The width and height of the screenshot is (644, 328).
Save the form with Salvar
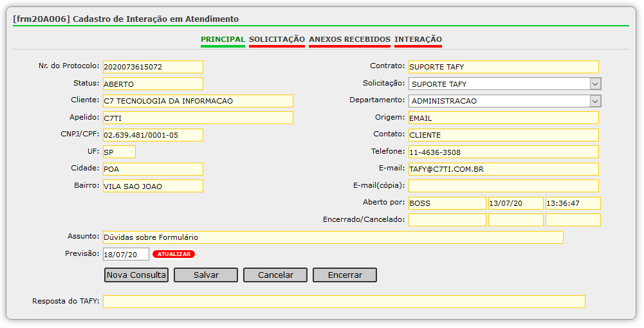coord(206,275)
